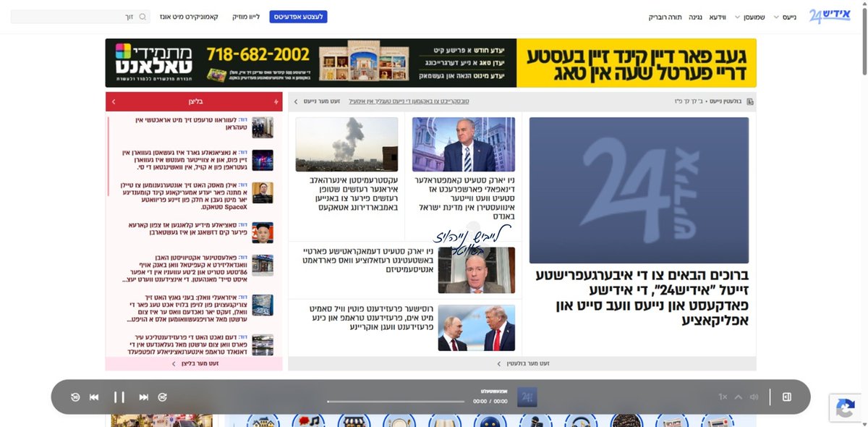Open the Kim Jong Un flash thumbnail
Image resolution: width=868 pixels, height=427 pixels.
pos(263,232)
